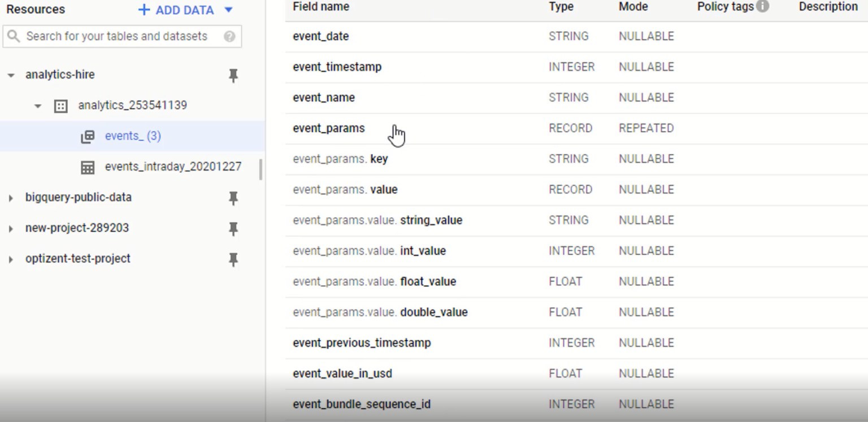Select the events_intraday_20201227 table

point(172,167)
